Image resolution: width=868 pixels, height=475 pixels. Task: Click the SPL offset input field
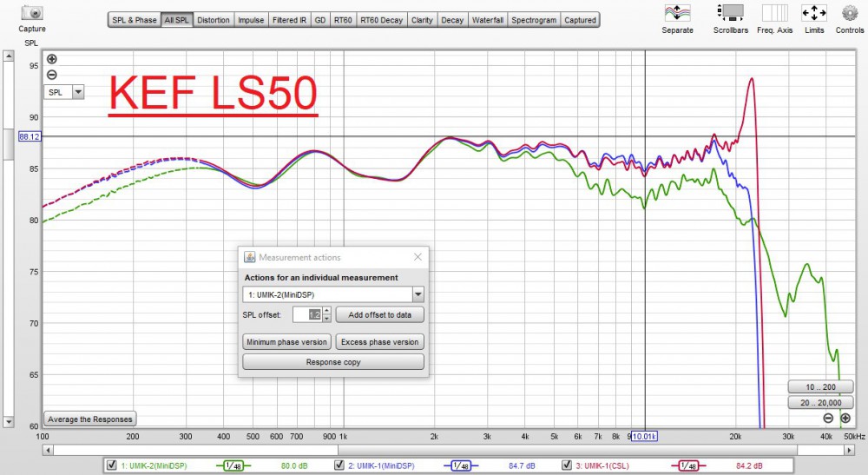[x=308, y=314]
